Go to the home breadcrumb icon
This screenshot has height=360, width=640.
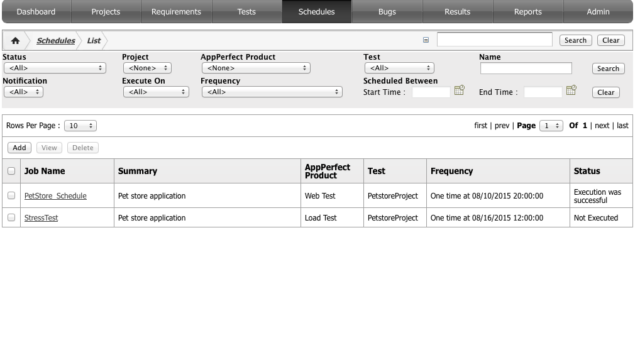coord(15,40)
